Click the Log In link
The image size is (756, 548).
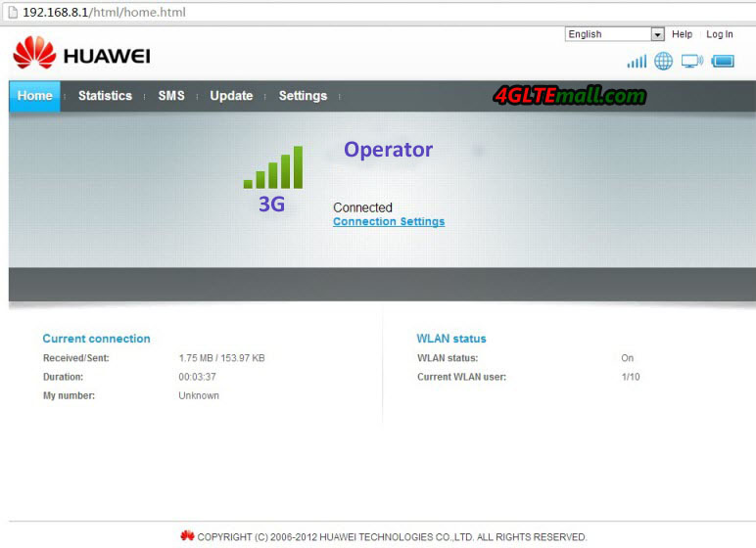(720, 34)
